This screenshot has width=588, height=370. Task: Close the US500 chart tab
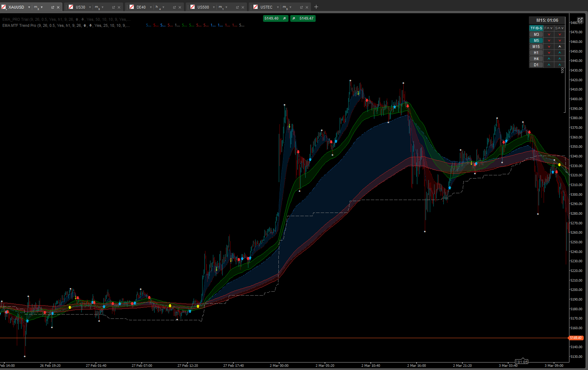tap(243, 8)
